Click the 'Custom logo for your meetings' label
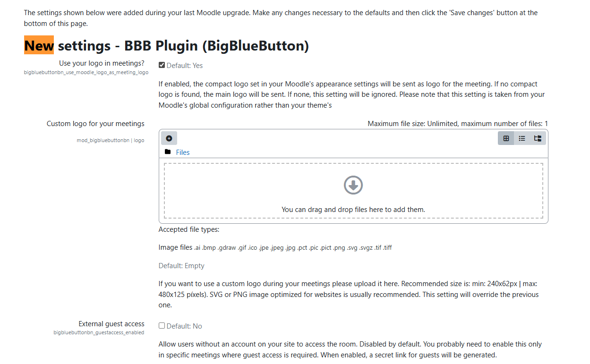The image size is (590, 364). pos(95,124)
